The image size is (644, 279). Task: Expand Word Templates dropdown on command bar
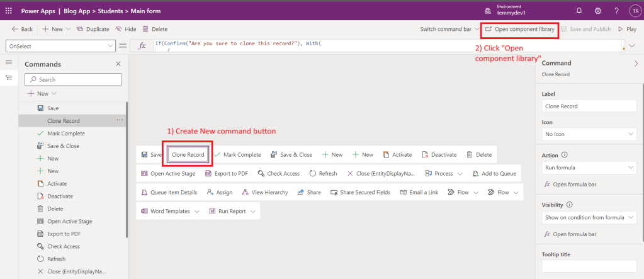point(196,212)
